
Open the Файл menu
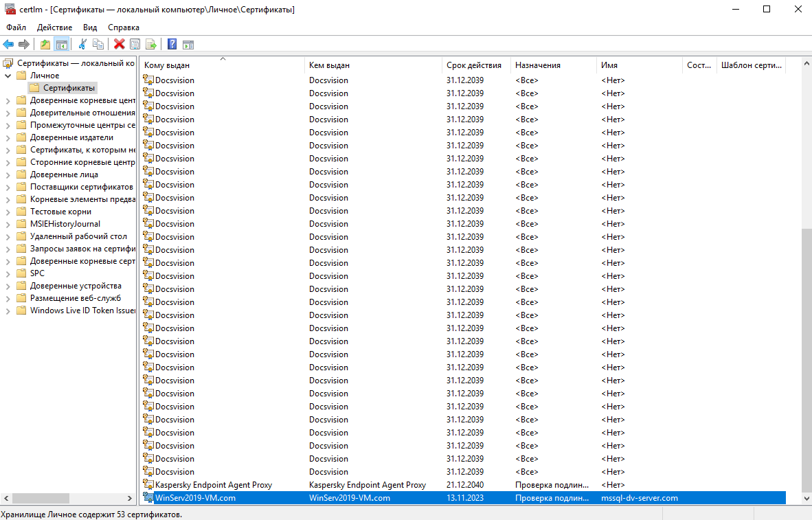[16, 27]
